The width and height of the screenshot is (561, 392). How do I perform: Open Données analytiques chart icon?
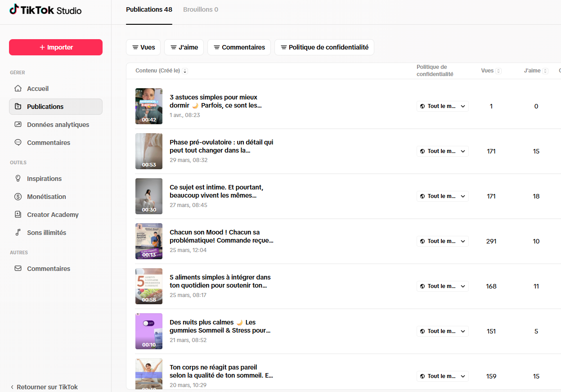[18, 125]
